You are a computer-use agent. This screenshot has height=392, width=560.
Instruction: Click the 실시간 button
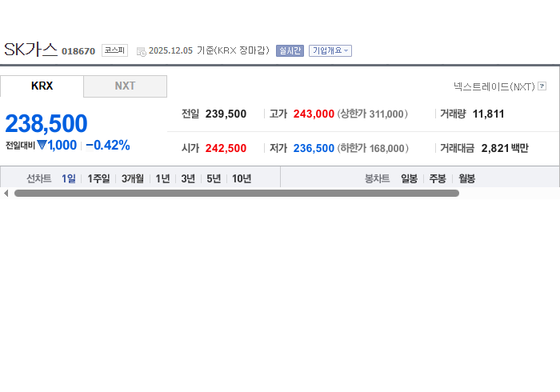point(290,50)
